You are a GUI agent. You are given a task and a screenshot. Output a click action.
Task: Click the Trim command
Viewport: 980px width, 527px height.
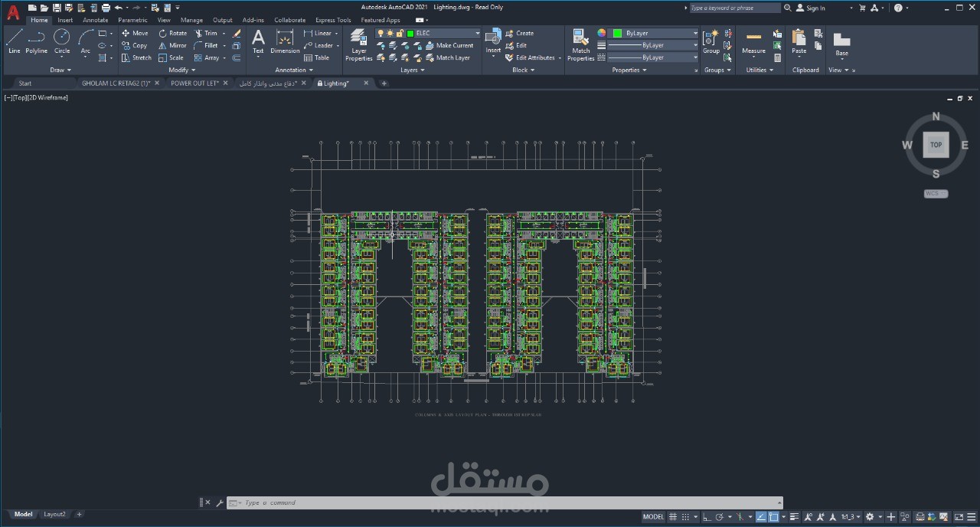tap(206, 33)
